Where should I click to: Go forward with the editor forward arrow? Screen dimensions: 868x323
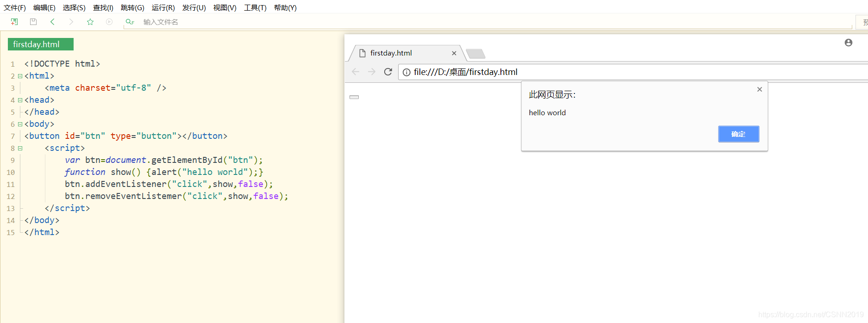click(x=71, y=22)
